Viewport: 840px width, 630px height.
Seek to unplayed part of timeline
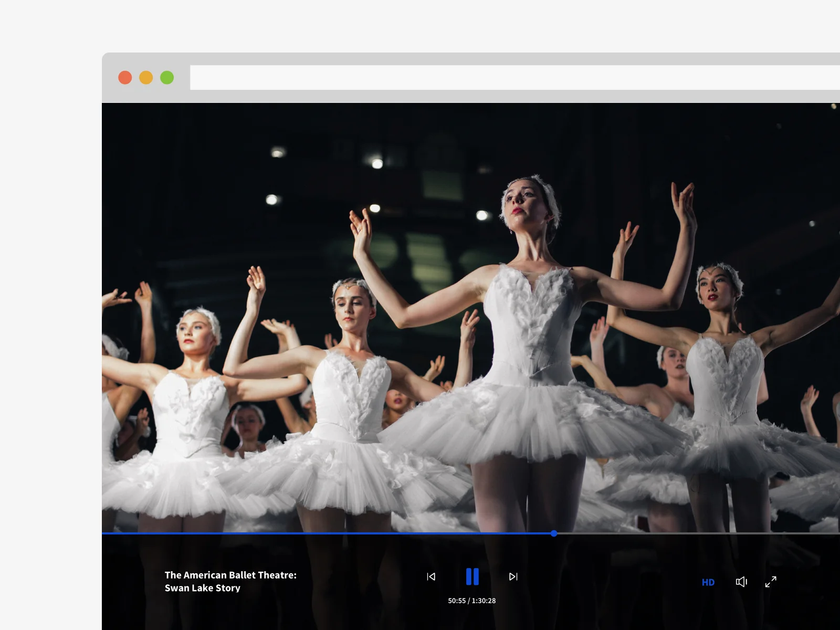[x=698, y=533]
